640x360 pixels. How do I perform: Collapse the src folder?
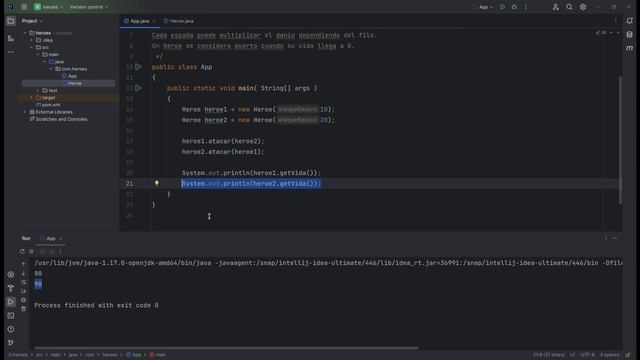pos(31,47)
